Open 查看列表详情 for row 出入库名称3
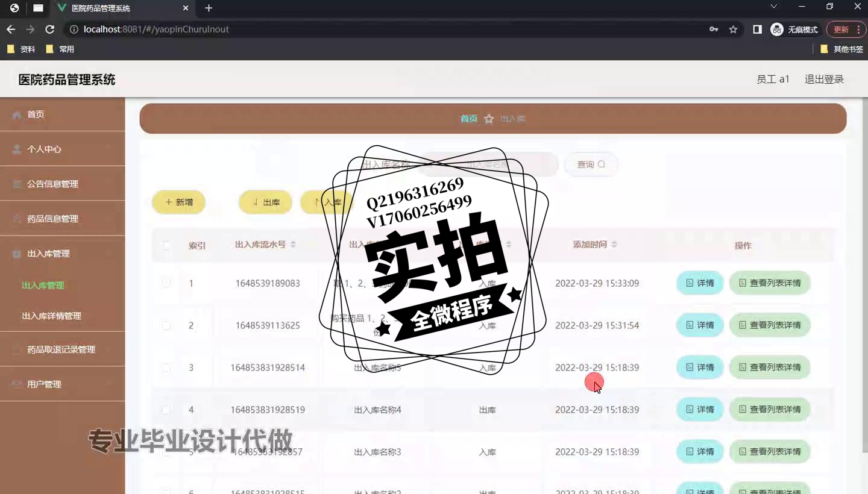Image resolution: width=868 pixels, height=494 pixels. tap(770, 452)
